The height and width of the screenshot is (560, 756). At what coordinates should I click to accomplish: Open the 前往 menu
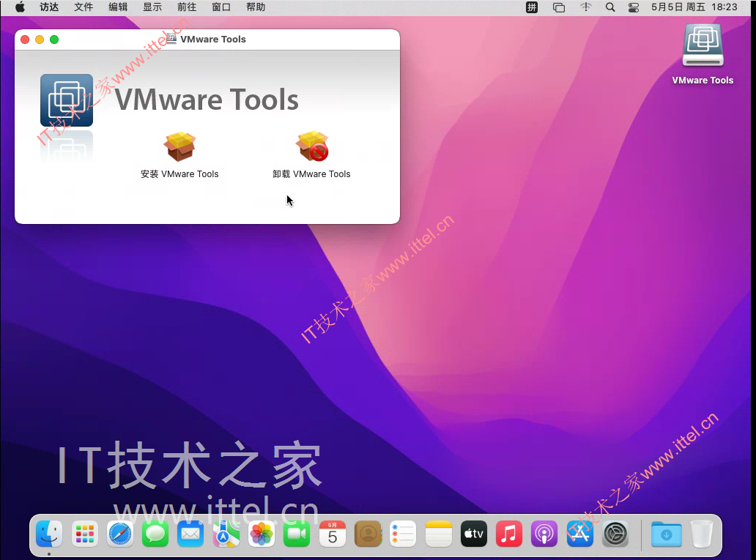coord(187,7)
